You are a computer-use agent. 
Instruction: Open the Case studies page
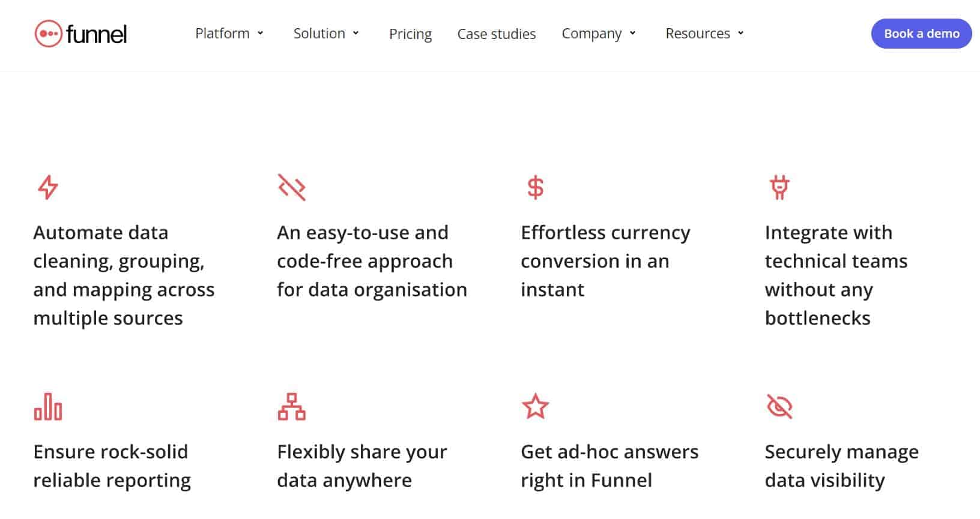point(497,34)
